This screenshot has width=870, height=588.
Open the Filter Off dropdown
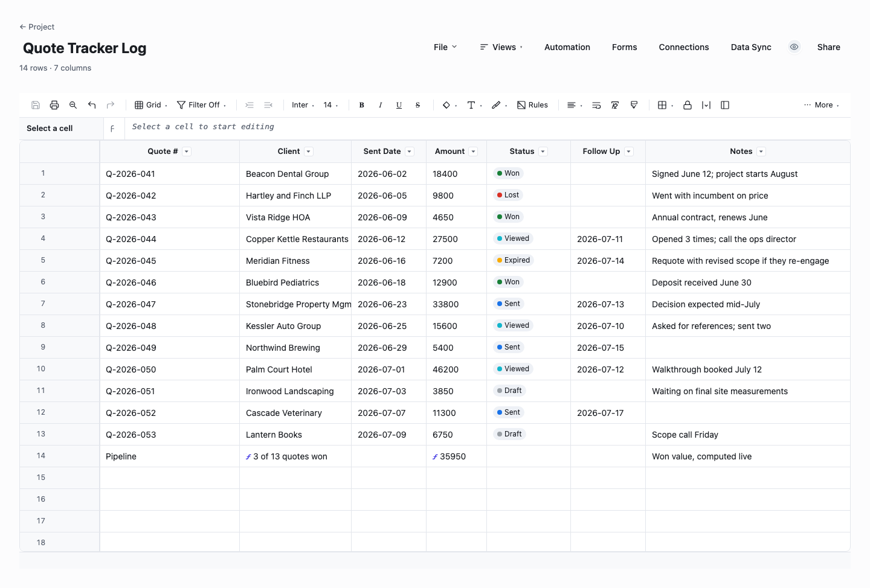point(201,105)
